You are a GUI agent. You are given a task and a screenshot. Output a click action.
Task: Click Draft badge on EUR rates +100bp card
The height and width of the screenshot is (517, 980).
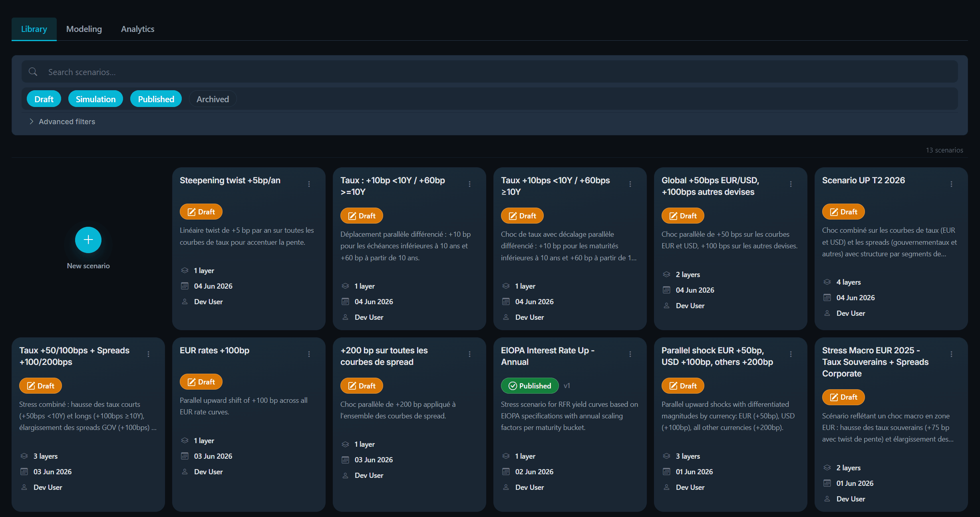point(201,382)
